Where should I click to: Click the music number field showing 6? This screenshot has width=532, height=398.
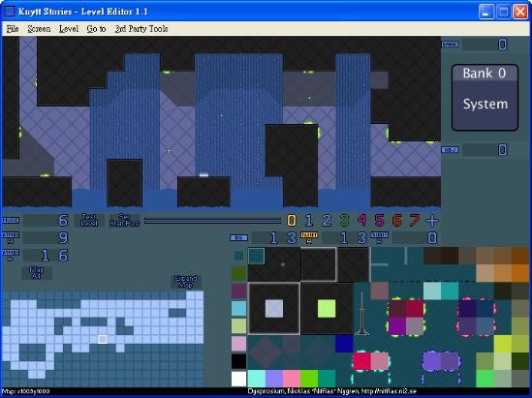tap(47, 221)
